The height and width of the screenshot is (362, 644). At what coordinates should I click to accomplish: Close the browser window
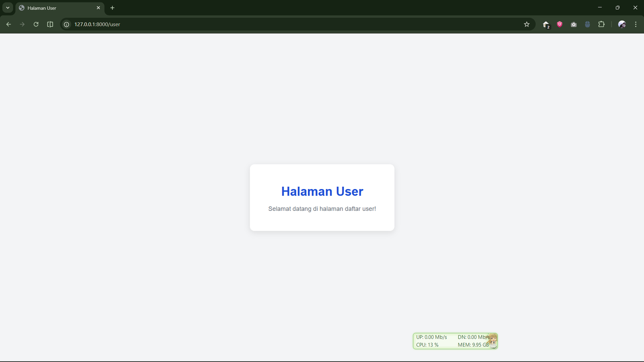635,8
